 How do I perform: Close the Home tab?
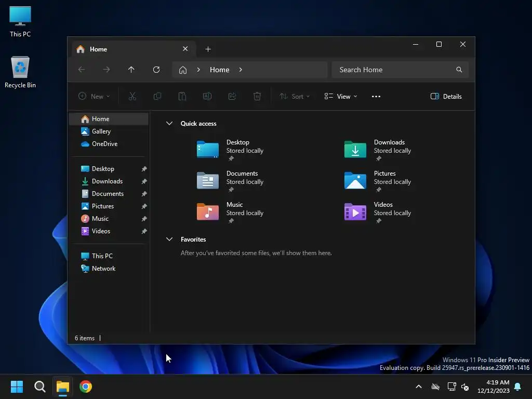[x=185, y=49]
